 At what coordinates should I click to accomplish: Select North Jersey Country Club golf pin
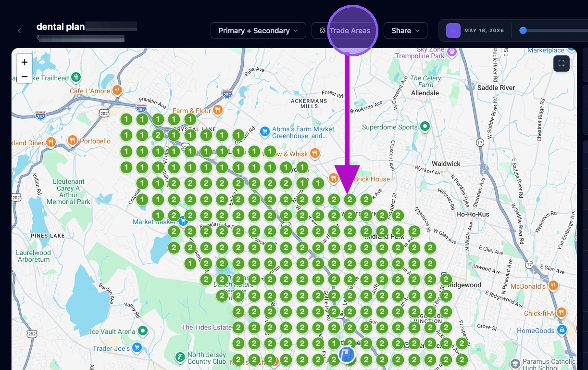click(179, 357)
